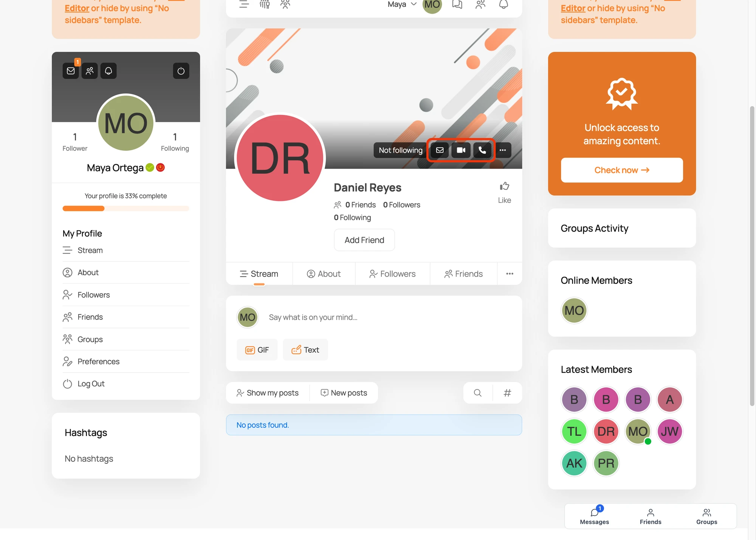Toggle New posts filter
Viewport: 756px width, 540px height.
(344, 393)
